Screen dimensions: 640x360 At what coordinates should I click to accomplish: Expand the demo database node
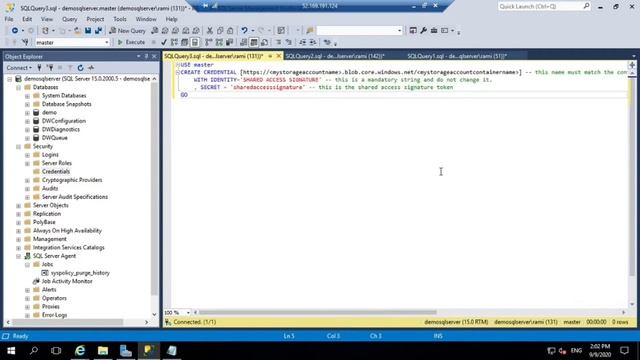point(27,113)
